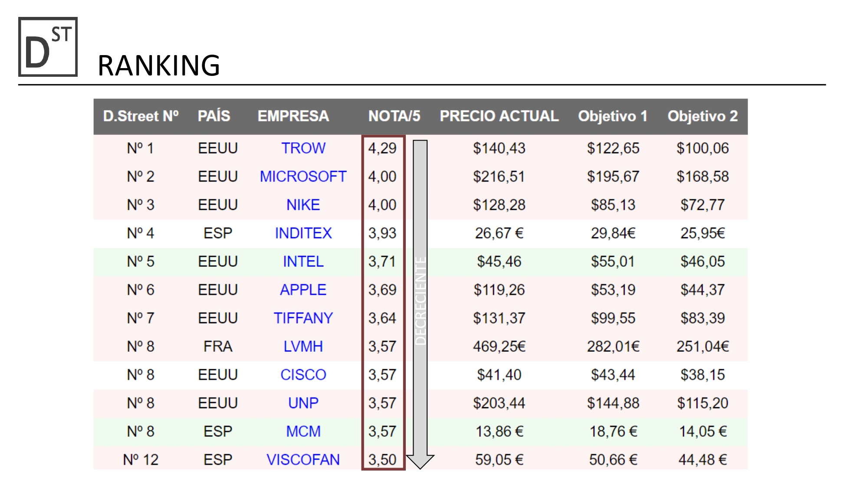
Task: Click the D ST logo icon
Action: (48, 47)
